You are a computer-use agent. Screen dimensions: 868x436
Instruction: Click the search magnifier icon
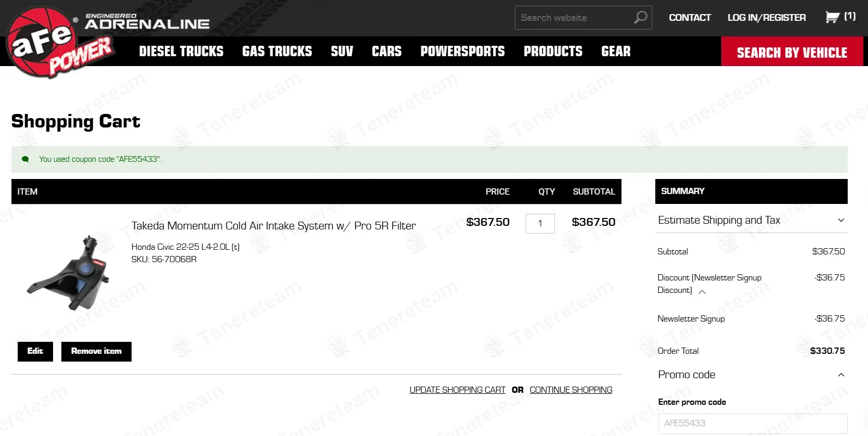pos(640,18)
